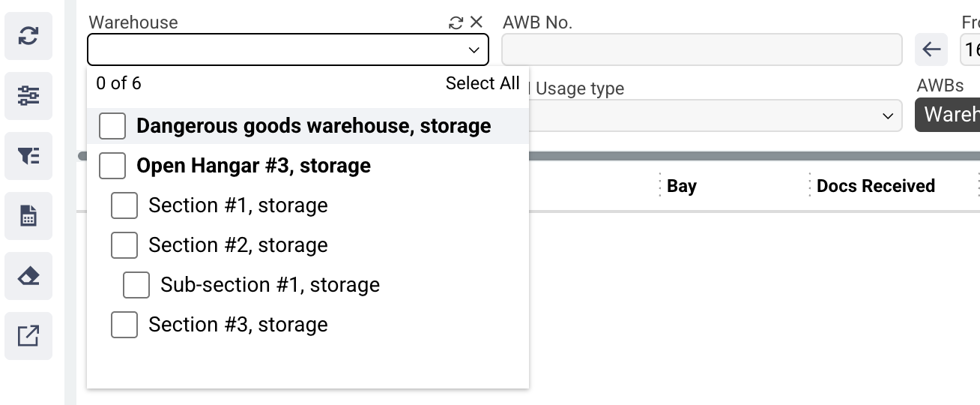Viewport: 980px width, 405px height.
Task: Click the eraser clear icon
Action: 28,276
